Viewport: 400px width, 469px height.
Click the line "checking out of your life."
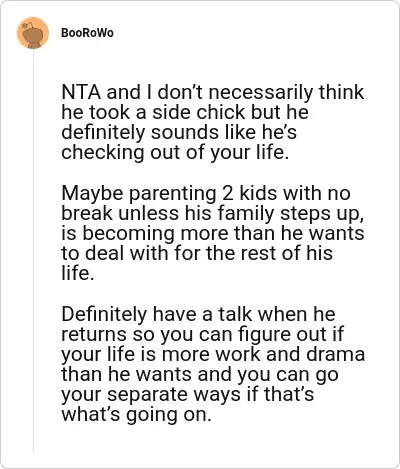point(175,152)
